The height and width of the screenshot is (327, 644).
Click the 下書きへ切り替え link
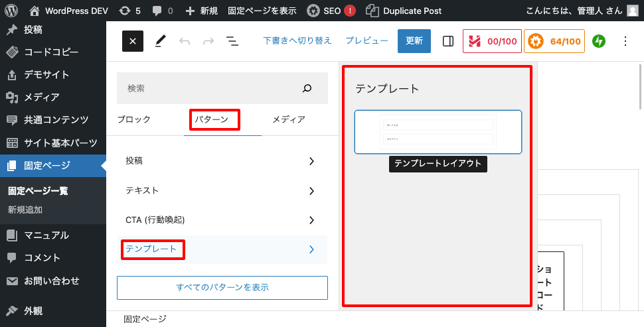(x=297, y=40)
